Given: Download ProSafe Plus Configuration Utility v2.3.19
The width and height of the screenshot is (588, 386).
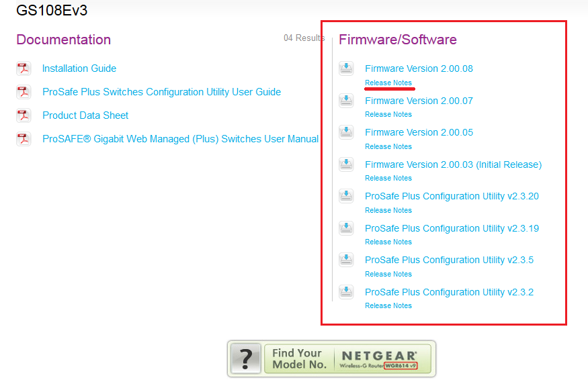Looking at the screenshot, I should tap(452, 228).
